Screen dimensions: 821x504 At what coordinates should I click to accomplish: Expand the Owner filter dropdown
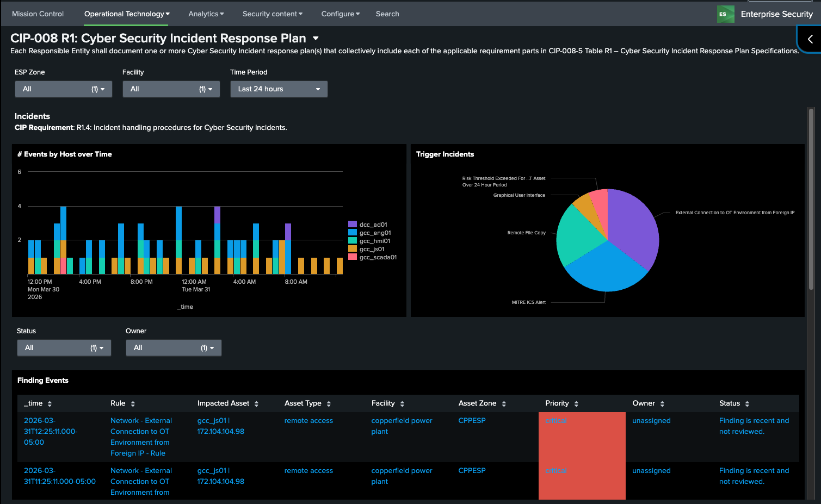point(174,348)
